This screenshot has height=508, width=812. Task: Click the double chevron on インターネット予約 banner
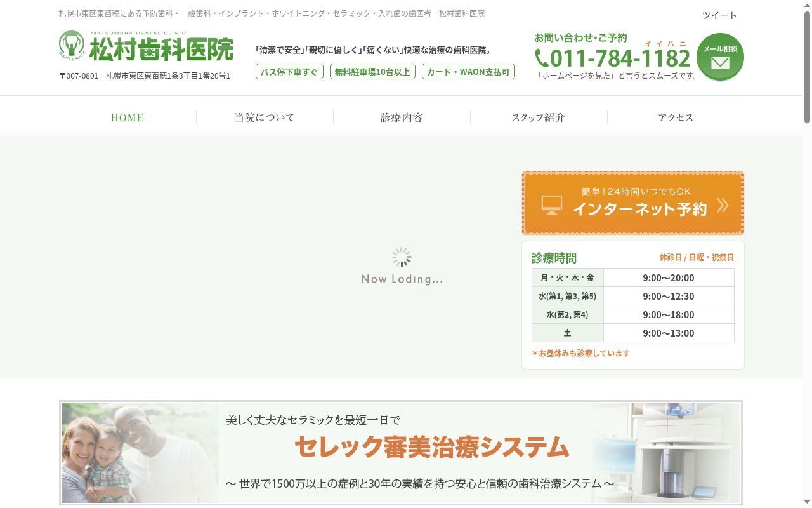pos(723,204)
